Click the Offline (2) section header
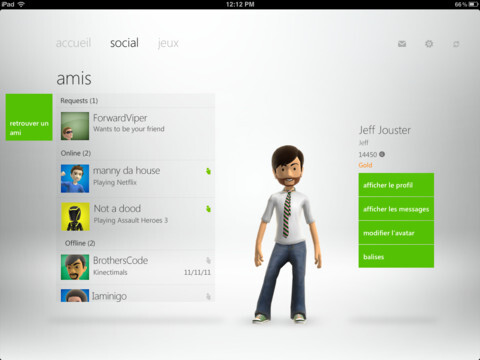The height and width of the screenshot is (360, 480). coord(80,243)
